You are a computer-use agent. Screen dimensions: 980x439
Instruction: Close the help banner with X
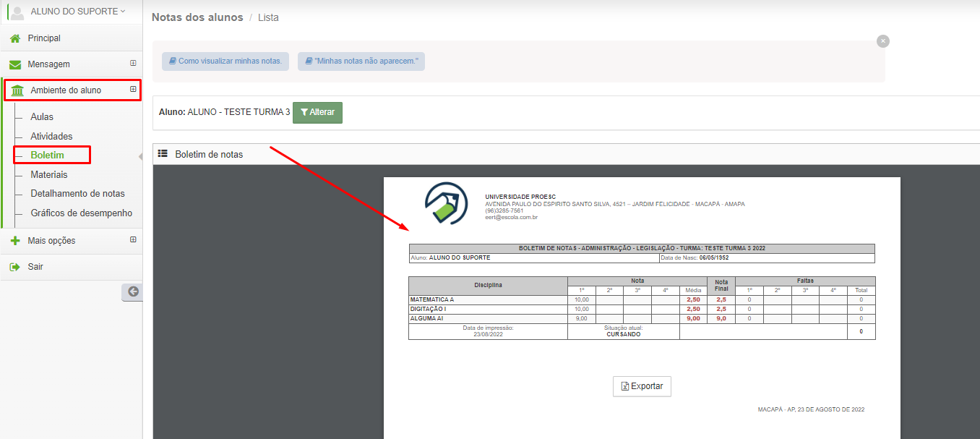click(883, 41)
